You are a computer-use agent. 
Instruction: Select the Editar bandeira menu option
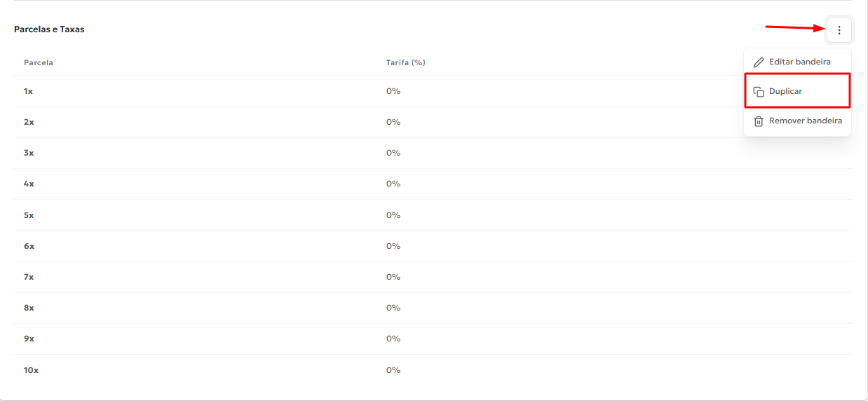[799, 62]
